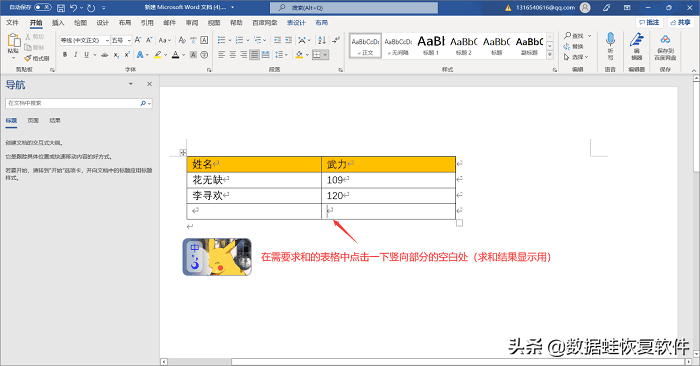Image resolution: width=700 pixels, height=366 pixels.
Task: Select the Results (结果) navigation tab
Action: tap(55, 121)
